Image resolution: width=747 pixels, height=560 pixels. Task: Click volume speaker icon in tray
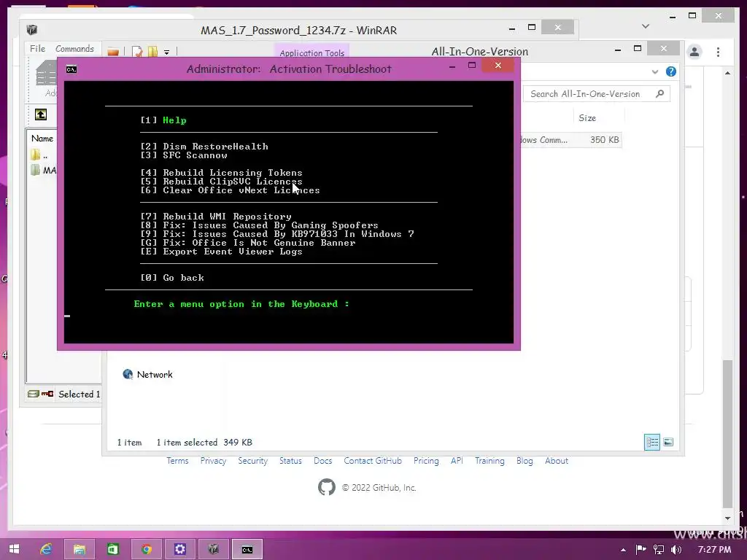pyautogui.click(x=676, y=550)
